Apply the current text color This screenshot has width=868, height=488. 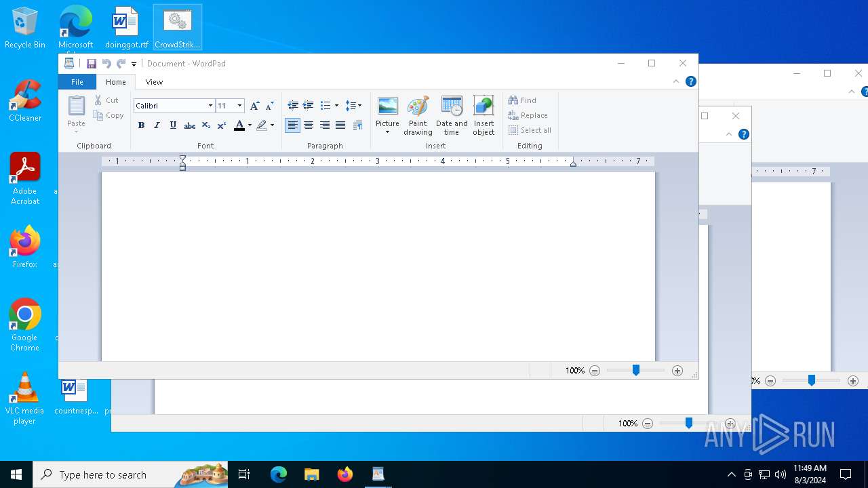pyautogui.click(x=239, y=125)
